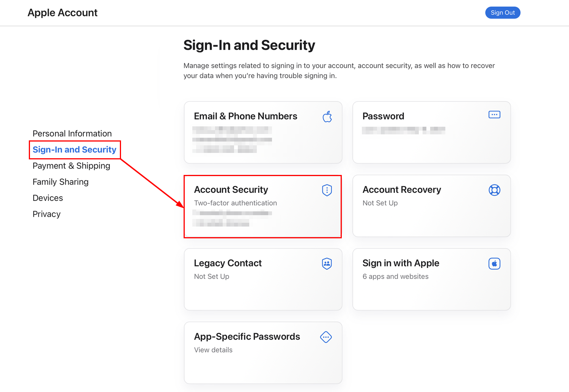This screenshot has height=392, width=569.
Task: Click View details under App-Specific Passwords
Action: (x=213, y=350)
